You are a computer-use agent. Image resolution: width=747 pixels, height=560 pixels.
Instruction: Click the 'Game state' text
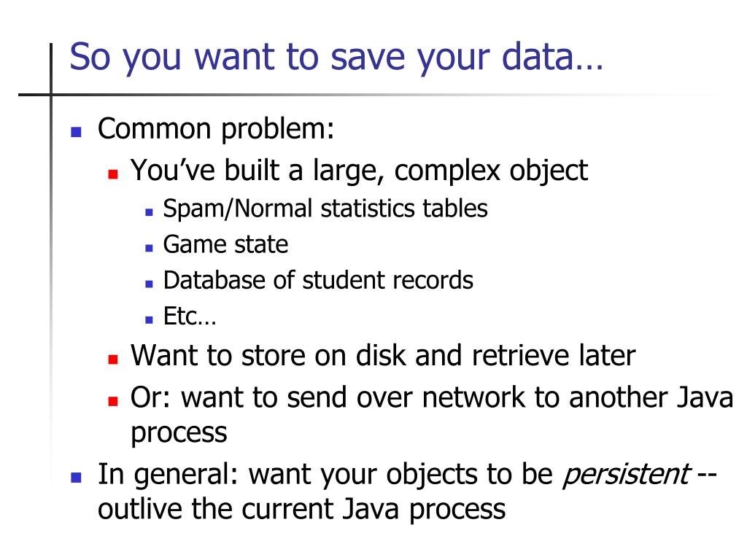[x=225, y=245]
